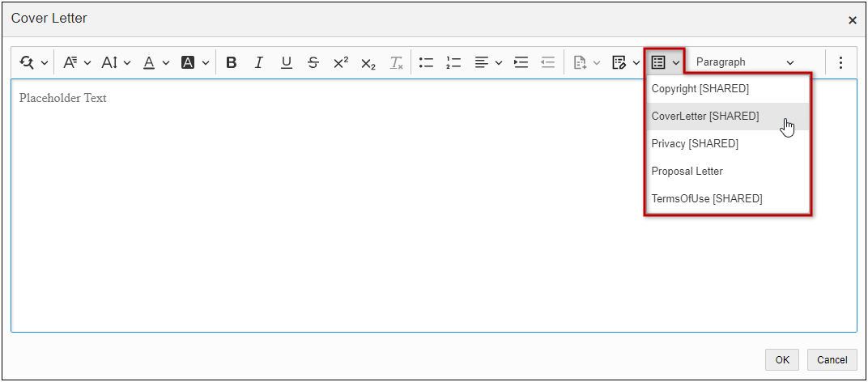
Task: Toggle Underline formatting
Action: tap(286, 62)
